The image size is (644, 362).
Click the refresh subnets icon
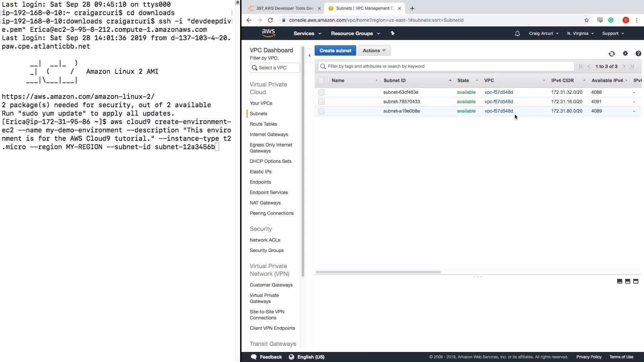tap(611, 54)
